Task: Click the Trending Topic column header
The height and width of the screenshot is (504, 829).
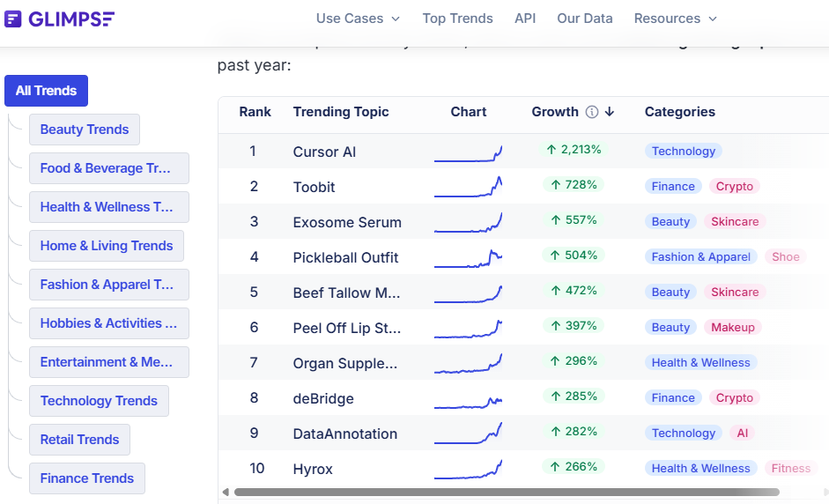Action: pos(341,112)
